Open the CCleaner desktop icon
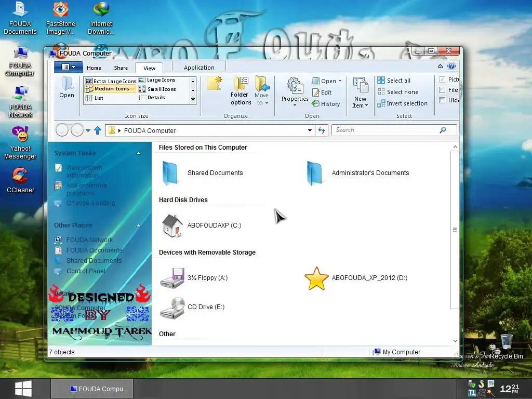This screenshot has width=532, height=399. click(x=20, y=180)
